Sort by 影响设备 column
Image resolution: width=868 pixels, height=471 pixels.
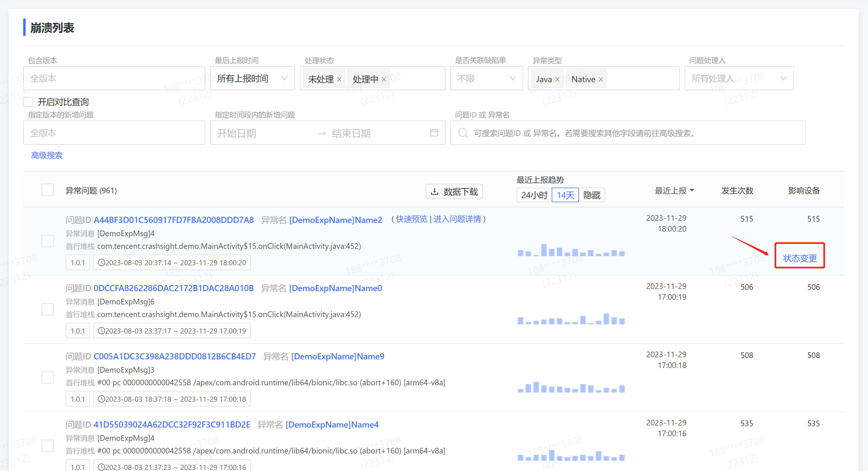pyautogui.click(x=804, y=191)
